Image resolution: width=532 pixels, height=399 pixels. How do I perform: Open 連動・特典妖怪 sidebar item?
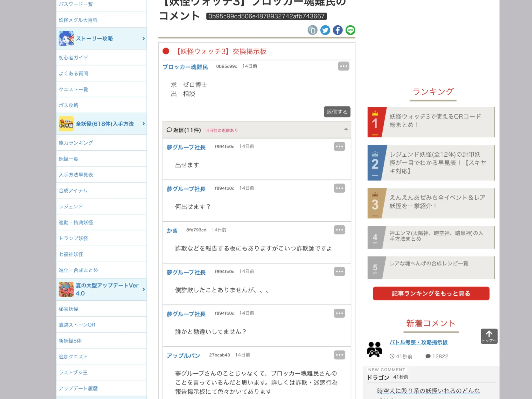(101, 222)
